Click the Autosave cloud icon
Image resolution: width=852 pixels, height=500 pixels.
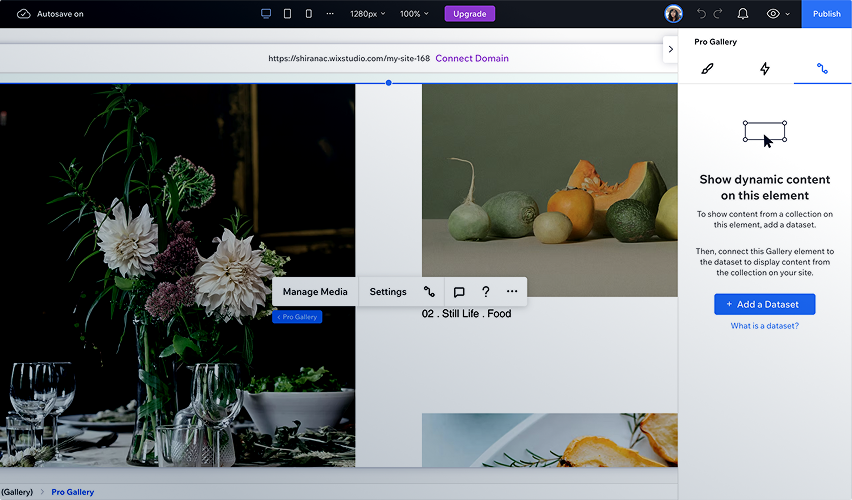tap(23, 14)
